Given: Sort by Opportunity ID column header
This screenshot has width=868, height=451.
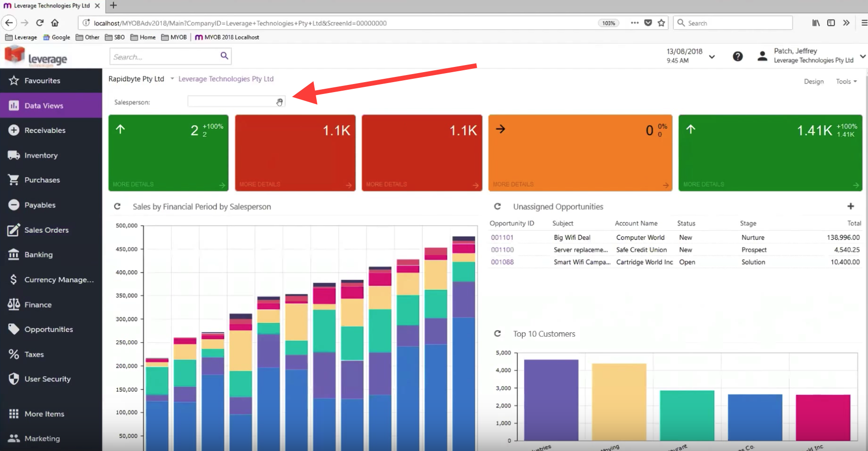Looking at the screenshot, I should click(x=511, y=223).
